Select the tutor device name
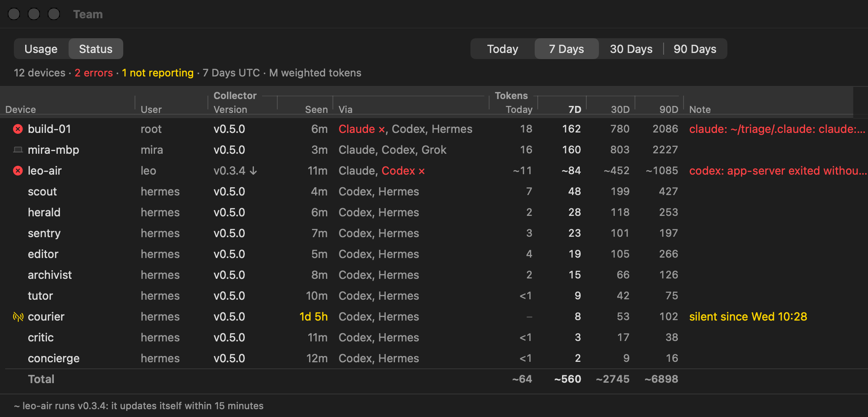 (40, 296)
